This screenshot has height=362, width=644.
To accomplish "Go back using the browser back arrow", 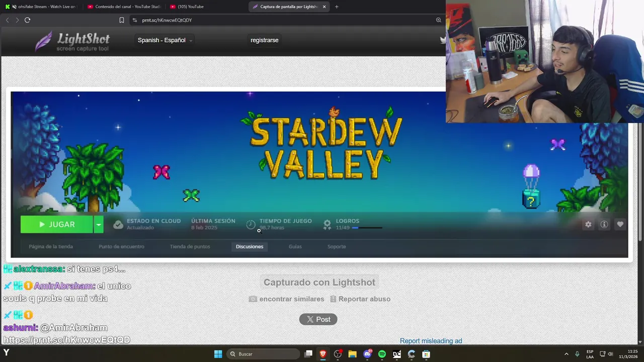I will [x=7, y=20].
